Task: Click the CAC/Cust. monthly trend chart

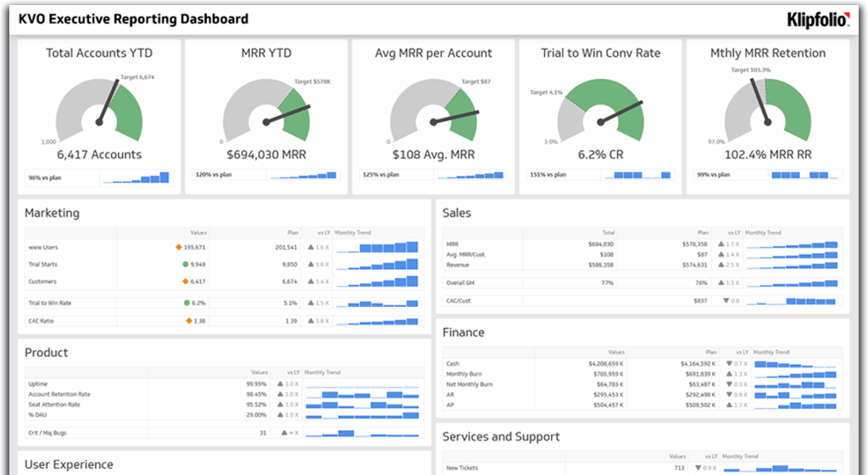Action: pos(791,300)
